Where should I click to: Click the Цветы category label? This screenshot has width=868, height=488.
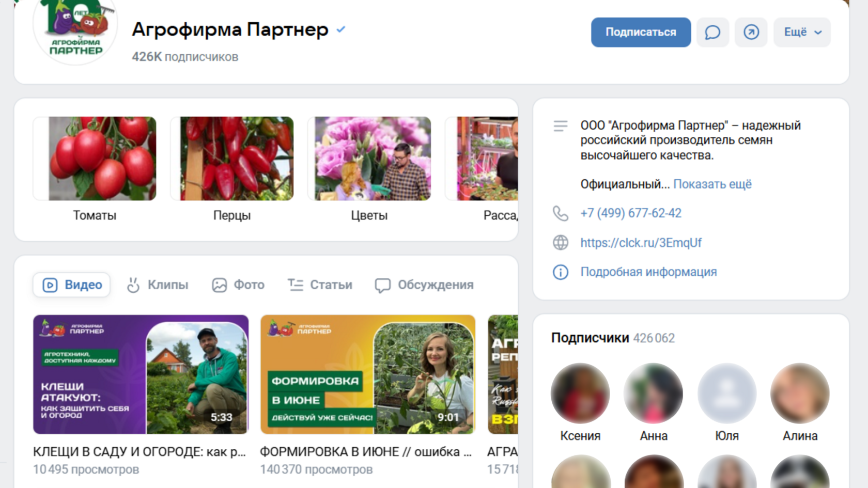coord(369,215)
